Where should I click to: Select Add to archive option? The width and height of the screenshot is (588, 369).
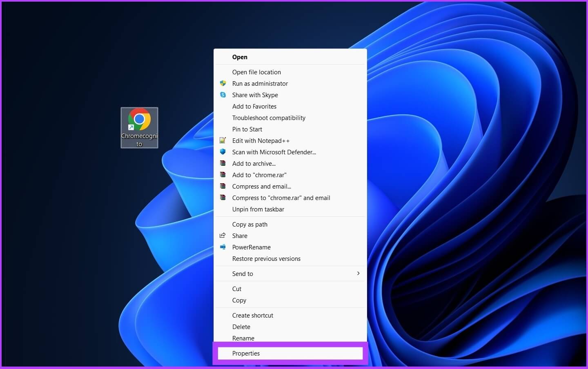tap(290, 164)
